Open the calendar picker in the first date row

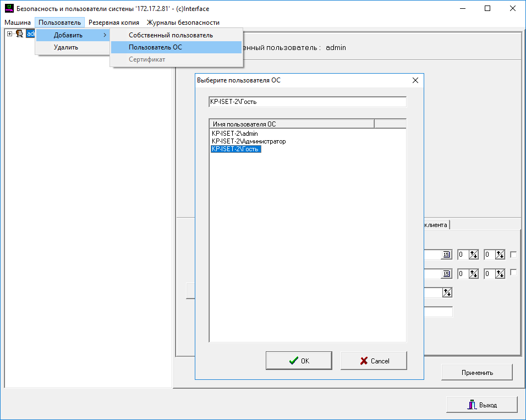[446, 255]
